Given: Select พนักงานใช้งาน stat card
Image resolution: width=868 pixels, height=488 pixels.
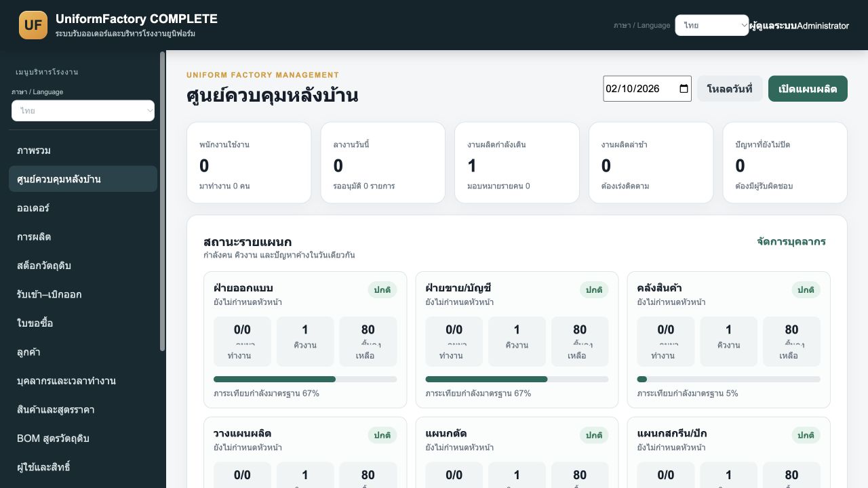Looking at the screenshot, I should pyautogui.click(x=249, y=163).
